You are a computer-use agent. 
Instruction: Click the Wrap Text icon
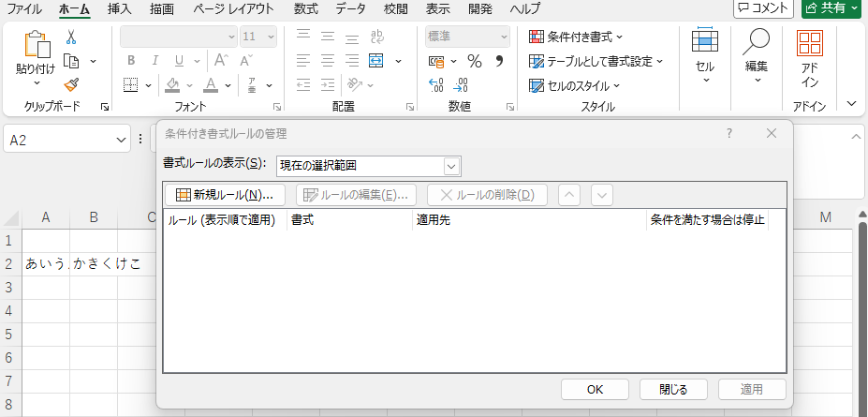pos(377,36)
